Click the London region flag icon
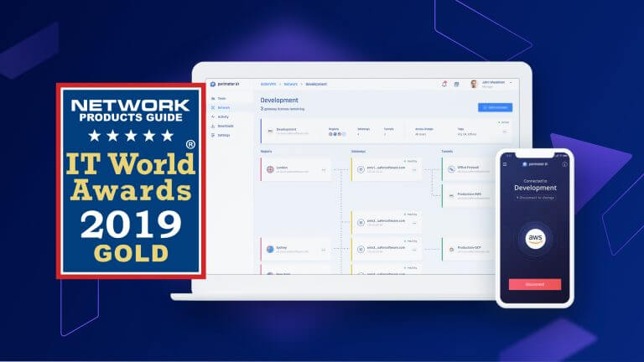Viewport: 644px width, 362px height. click(x=270, y=169)
